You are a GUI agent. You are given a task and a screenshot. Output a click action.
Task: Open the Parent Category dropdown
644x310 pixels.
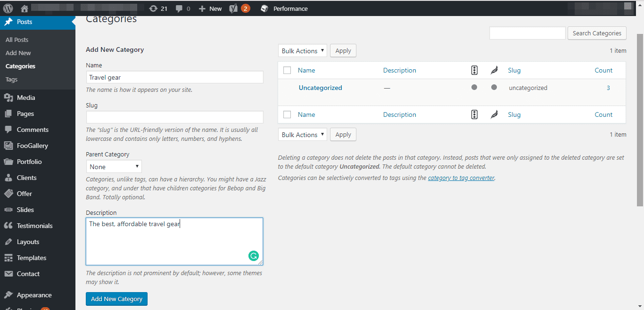(x=114, y=166)
